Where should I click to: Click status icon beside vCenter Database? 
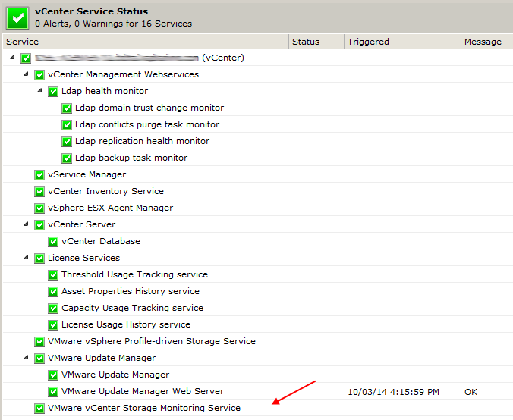[53, 242]
